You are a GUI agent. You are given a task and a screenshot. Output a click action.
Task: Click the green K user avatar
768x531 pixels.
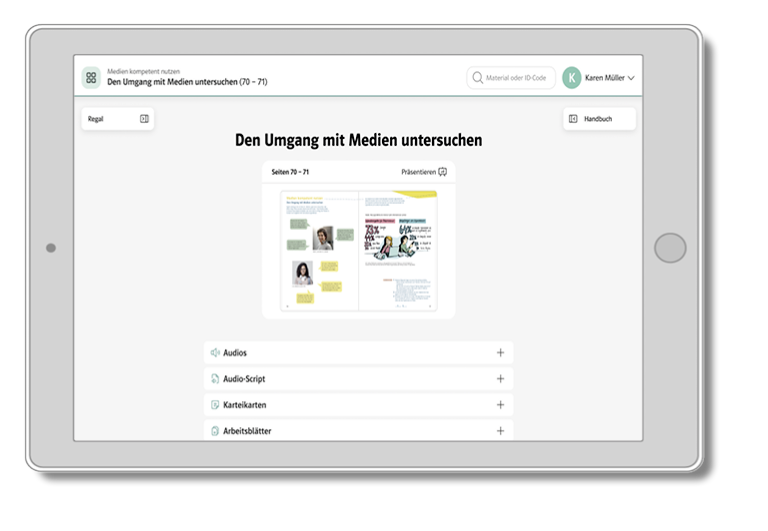click(572, 78)
